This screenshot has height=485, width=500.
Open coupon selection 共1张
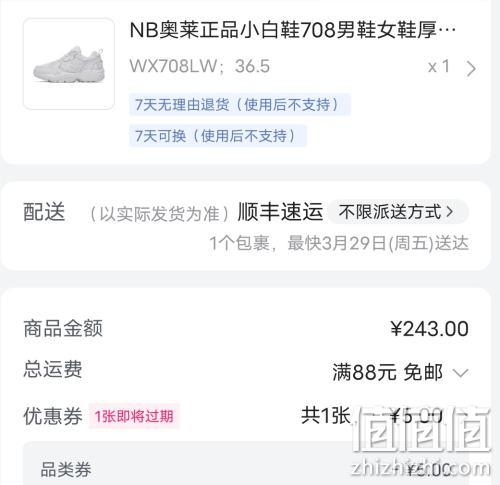point(326,416)
